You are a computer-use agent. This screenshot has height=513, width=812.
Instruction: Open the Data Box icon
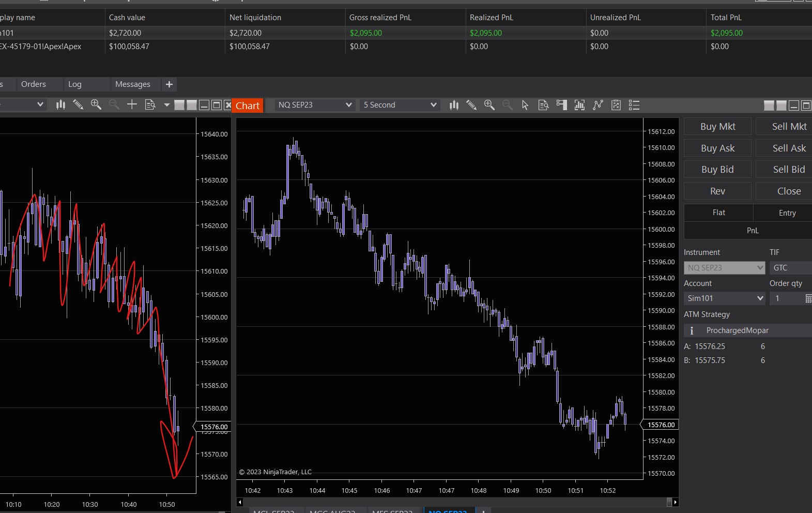(x=543, y=105)
